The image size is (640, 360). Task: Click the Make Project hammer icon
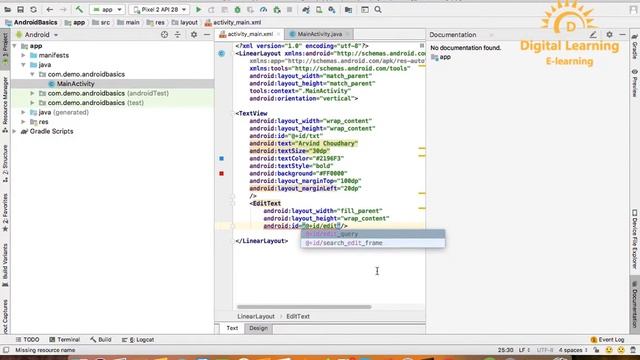(x=79, y=9)
